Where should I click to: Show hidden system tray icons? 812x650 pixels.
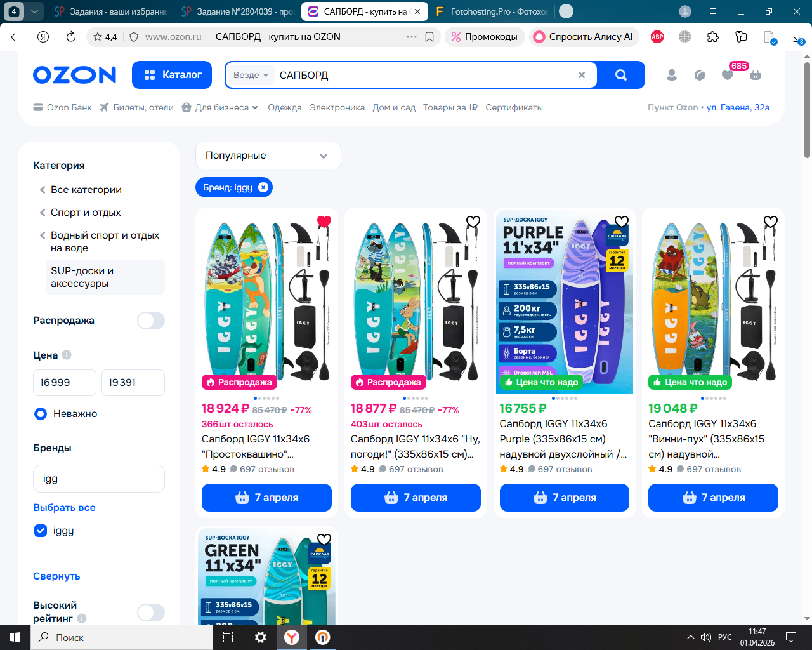pos(691,637)
